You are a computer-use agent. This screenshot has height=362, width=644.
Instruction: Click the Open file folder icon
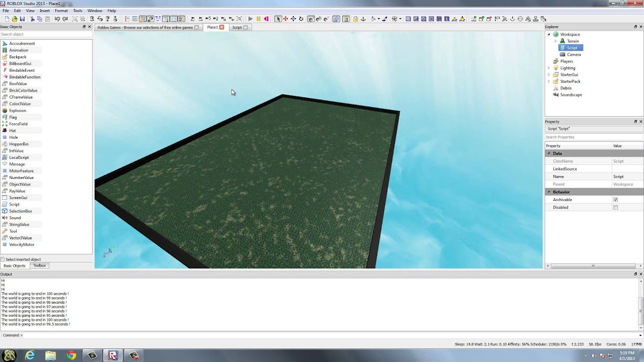pos(15,19)
